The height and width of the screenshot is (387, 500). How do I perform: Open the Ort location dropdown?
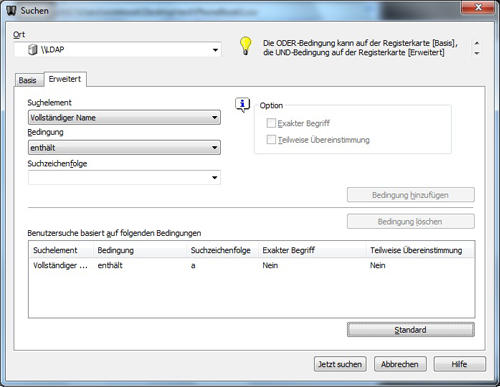tap(215, 50)
